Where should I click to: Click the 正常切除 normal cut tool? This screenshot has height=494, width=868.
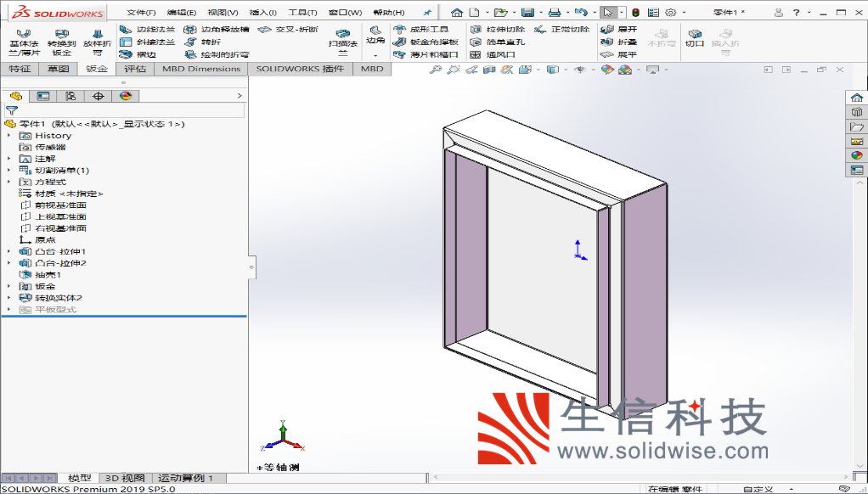click(x=562, y=30)
